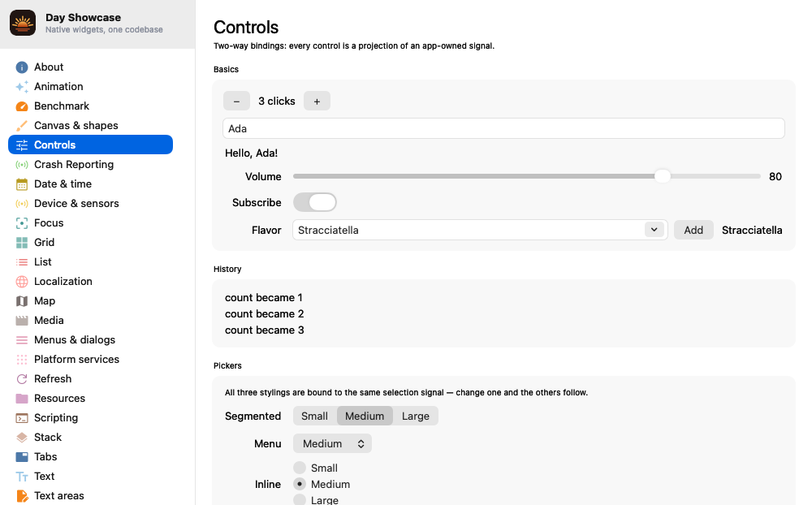
Task: Click the four-squares icon beside Grid
Action: coord(22,243)
